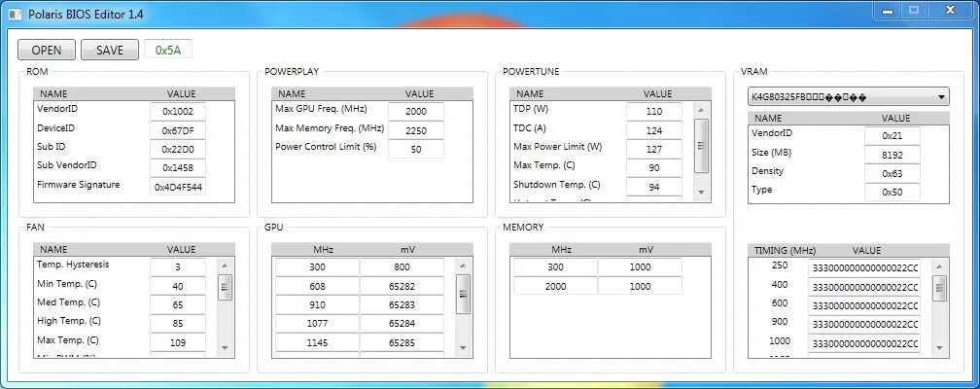Edit the GPU 608 MHz cell

click(317, 286)
